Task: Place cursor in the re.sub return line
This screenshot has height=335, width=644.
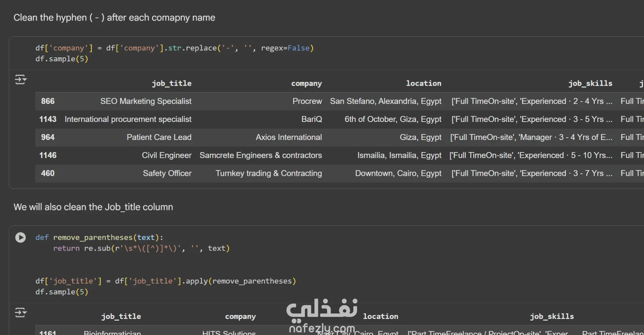Action: [x=141, y=249]
